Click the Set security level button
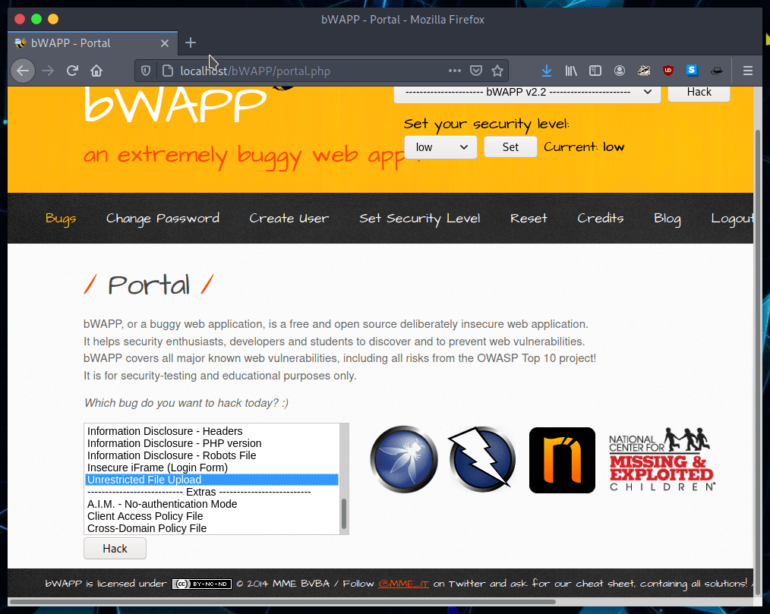 (510, 147)
